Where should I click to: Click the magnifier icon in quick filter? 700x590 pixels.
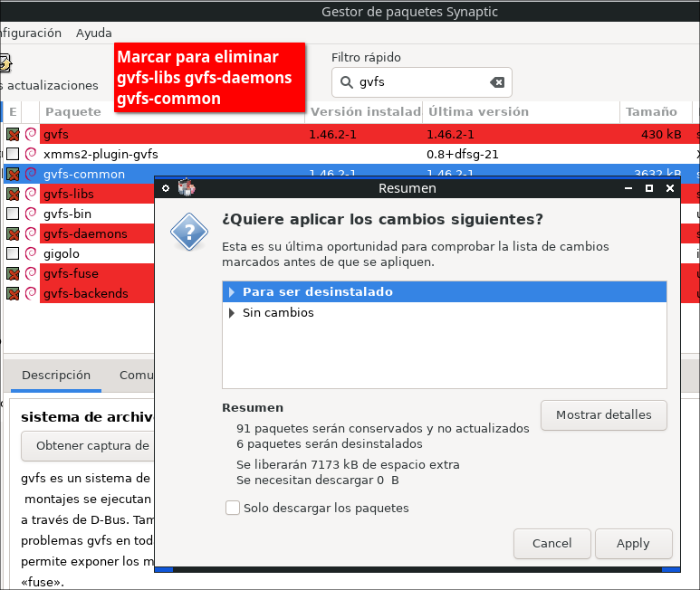(x=347, y=82)
